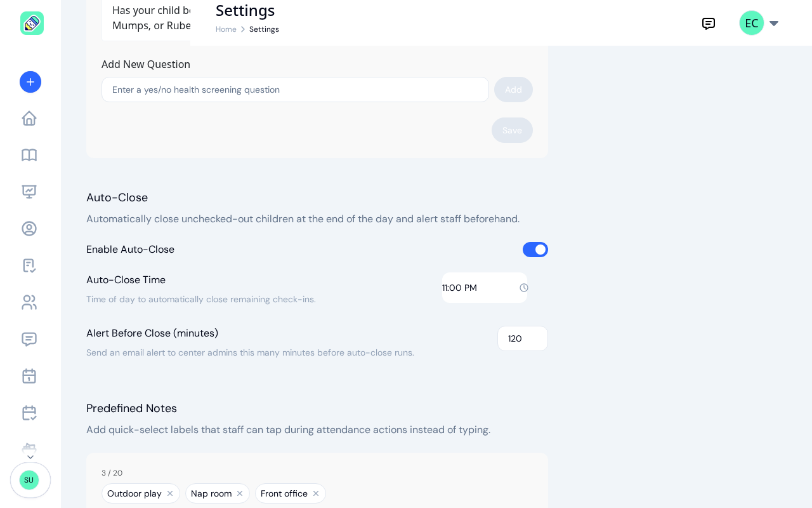Image resolution: width=812 pixels, height=508 pixels.
Task: Open the account dropdown arrow beside EC
Action: [774, 23]
